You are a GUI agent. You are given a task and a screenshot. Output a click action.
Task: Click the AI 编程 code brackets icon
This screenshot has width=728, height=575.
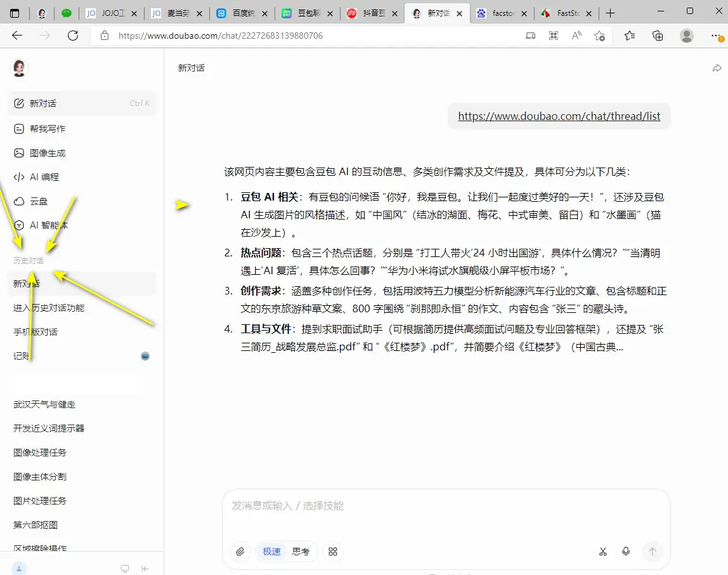19,177
